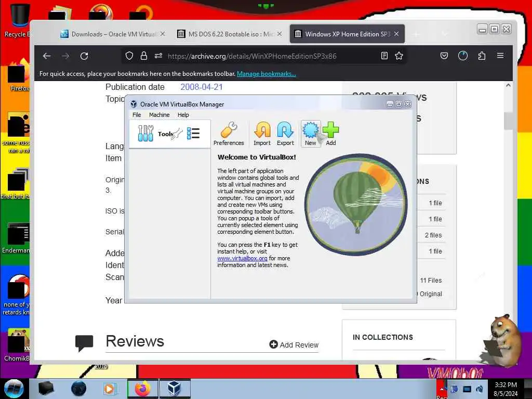Open VirtualBox Machine menu

159,115
